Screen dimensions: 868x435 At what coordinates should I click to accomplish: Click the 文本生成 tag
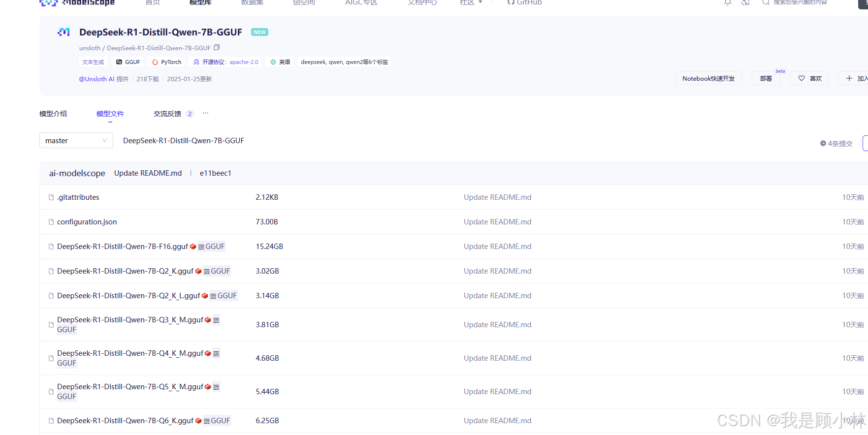pos(93,62)
